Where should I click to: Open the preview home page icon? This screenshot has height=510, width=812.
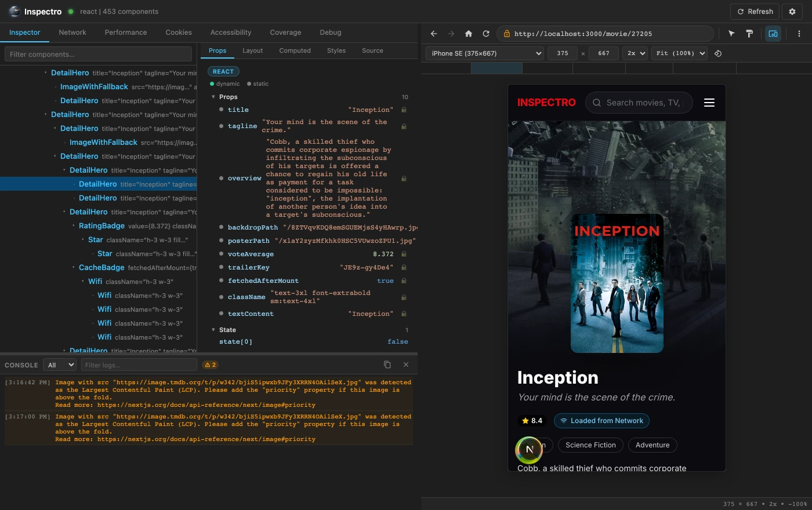pos(469,34)
